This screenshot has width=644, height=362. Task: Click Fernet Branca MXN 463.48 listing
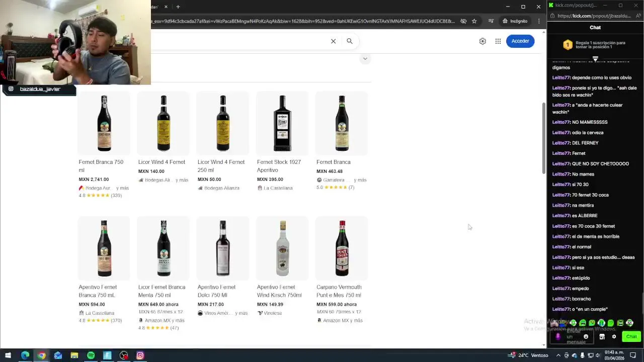click(x=342, y=141)
